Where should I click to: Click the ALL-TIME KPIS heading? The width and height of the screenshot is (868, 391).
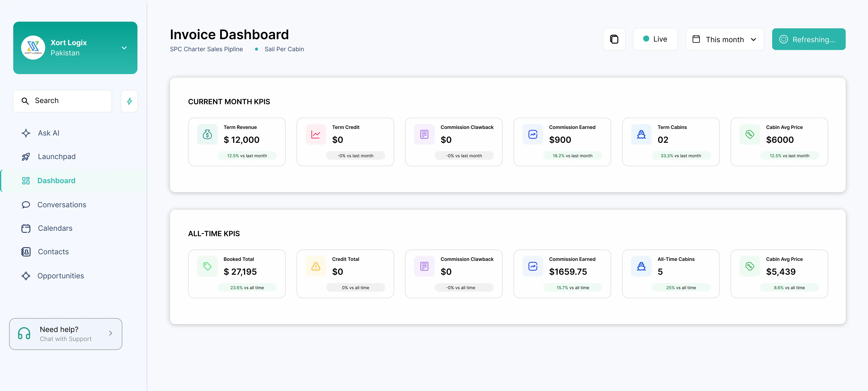(214, 234)
